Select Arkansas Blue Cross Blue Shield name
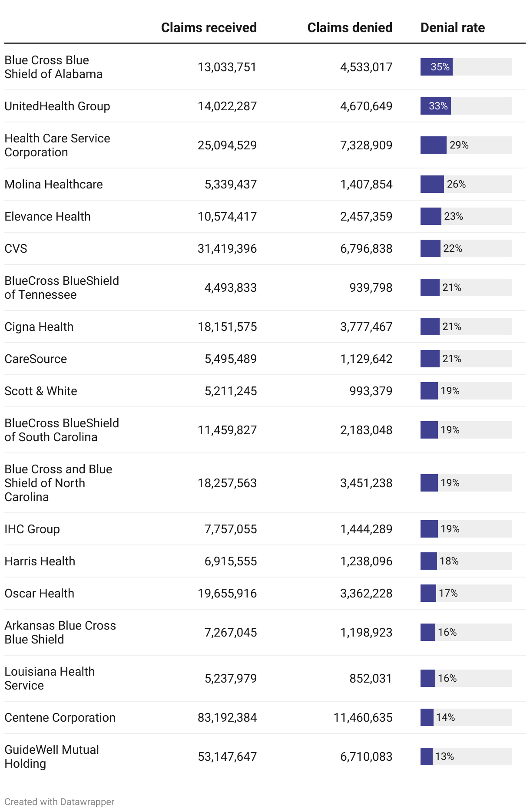530x812 pixels. [60, 632]
